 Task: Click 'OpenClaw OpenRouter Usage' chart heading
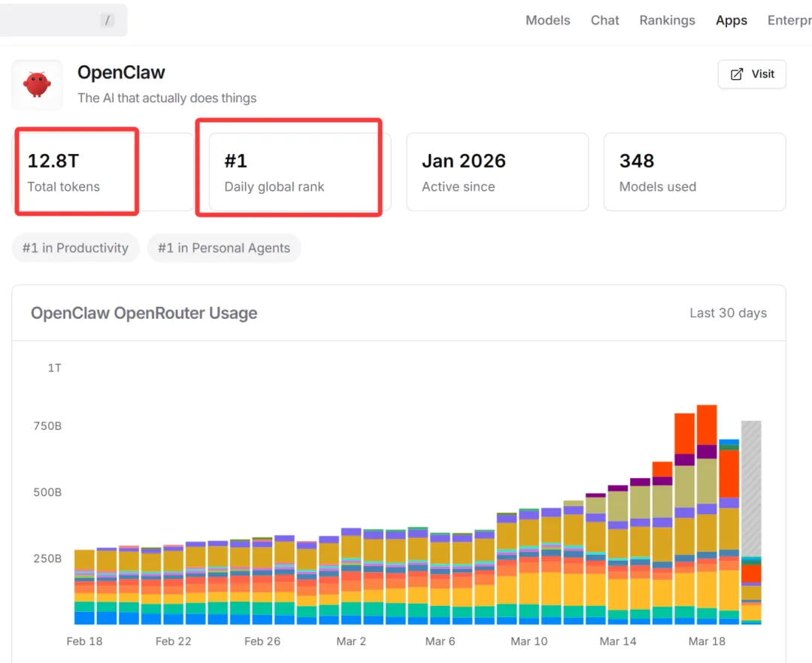coord(144,313)
